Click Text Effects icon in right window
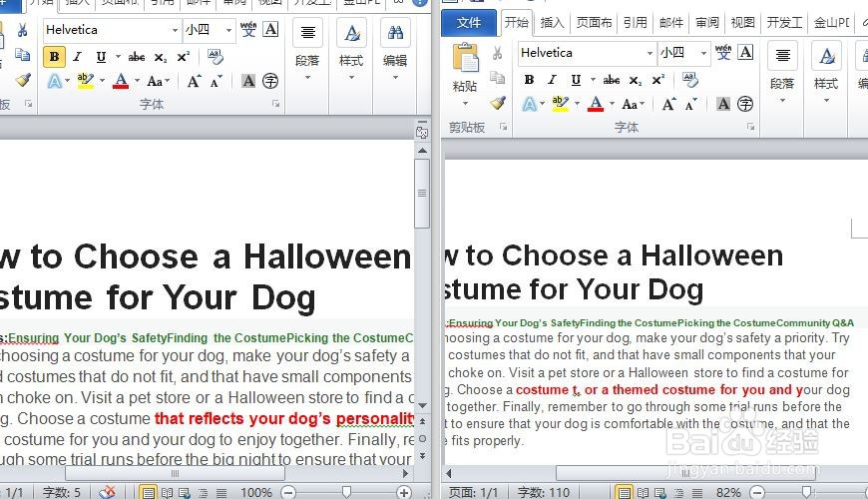 pyautogui.click(x=529, y=104)
